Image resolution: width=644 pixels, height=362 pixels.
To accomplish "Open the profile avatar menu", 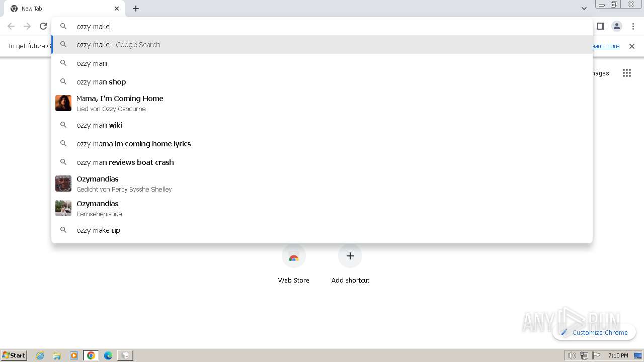I will pos(617,26).
